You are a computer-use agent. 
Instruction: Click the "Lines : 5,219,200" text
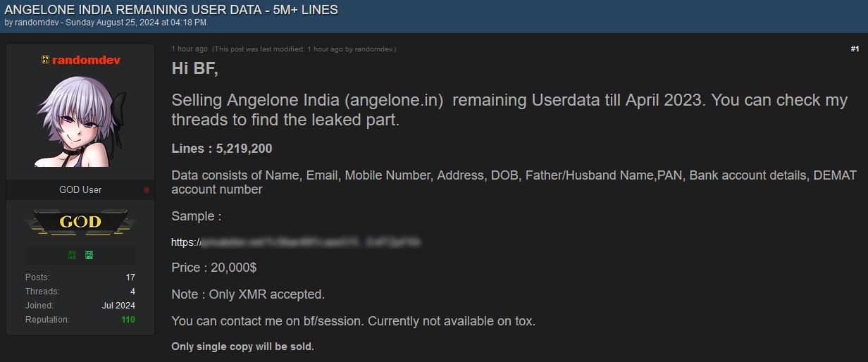click(222, 149)
